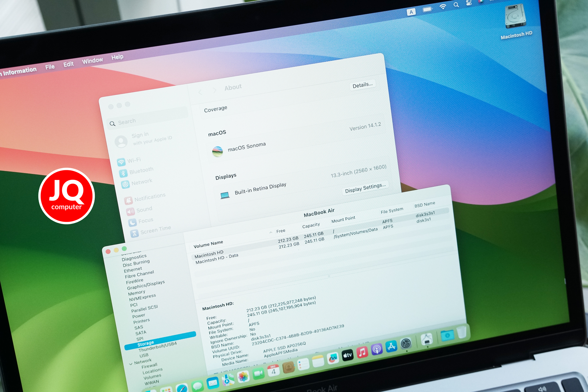Click the input source A icon in menu bar

(411, 12)
